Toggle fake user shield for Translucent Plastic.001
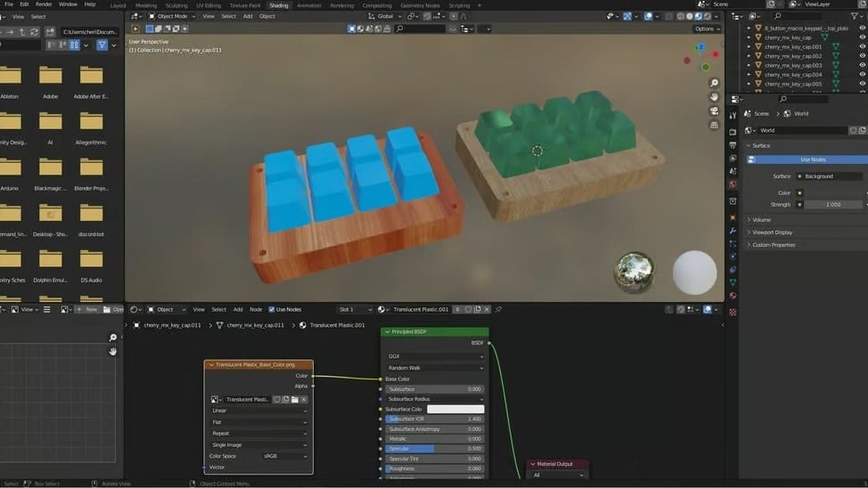868x488 pixels. pyautogui.click(x=469, y=310)
